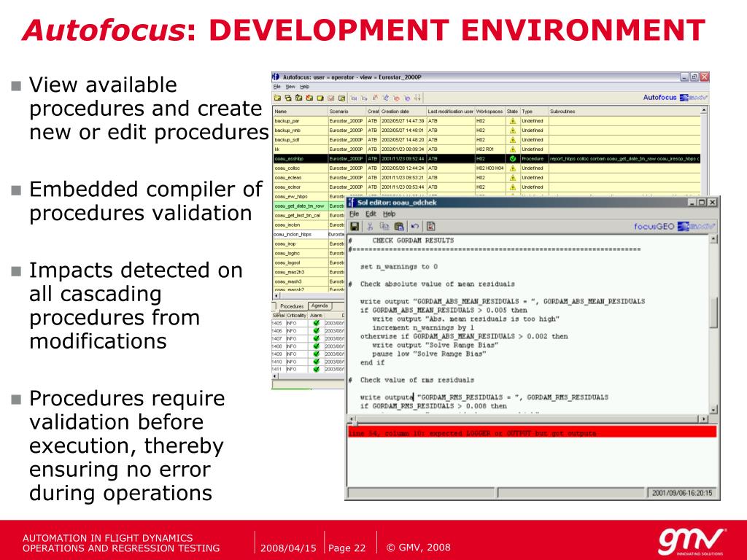Select the backup_rmb procedure name
Image resolution: width=747 pixels, height=560 pixels.
click(287, 131)
